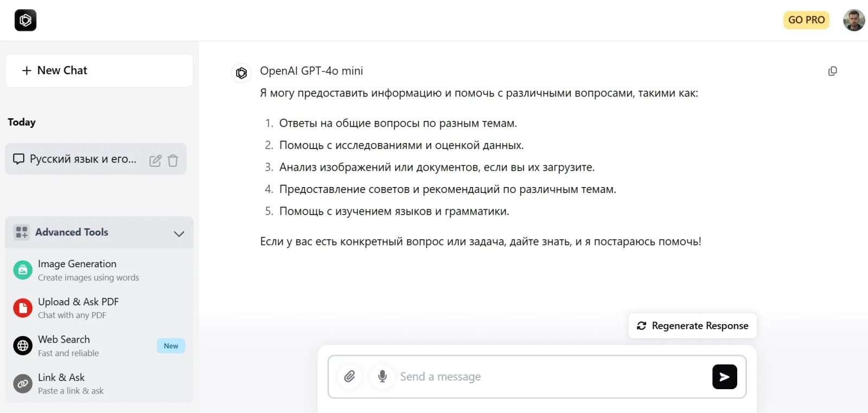This screenshot has width=868, height=413.
Task: Delete the 'Русский язык и его...' chat
Action: click(173, 160)
